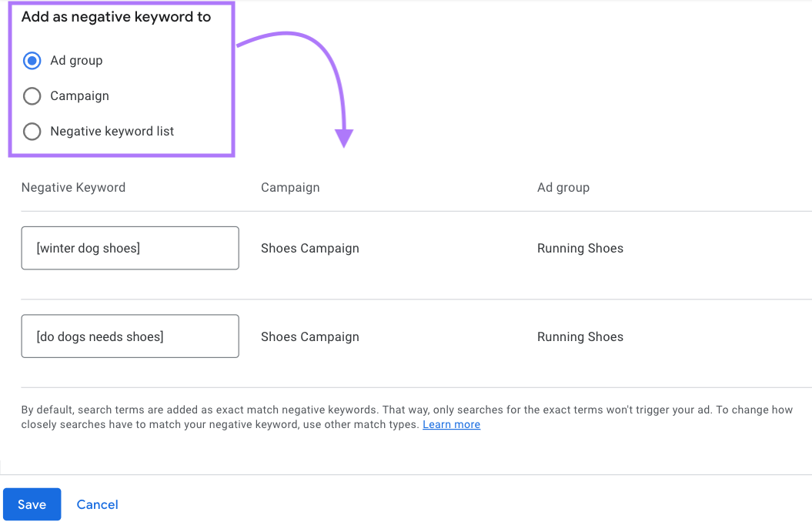Select the Shoes Campaign label in first row

click(x=310, y=248)
